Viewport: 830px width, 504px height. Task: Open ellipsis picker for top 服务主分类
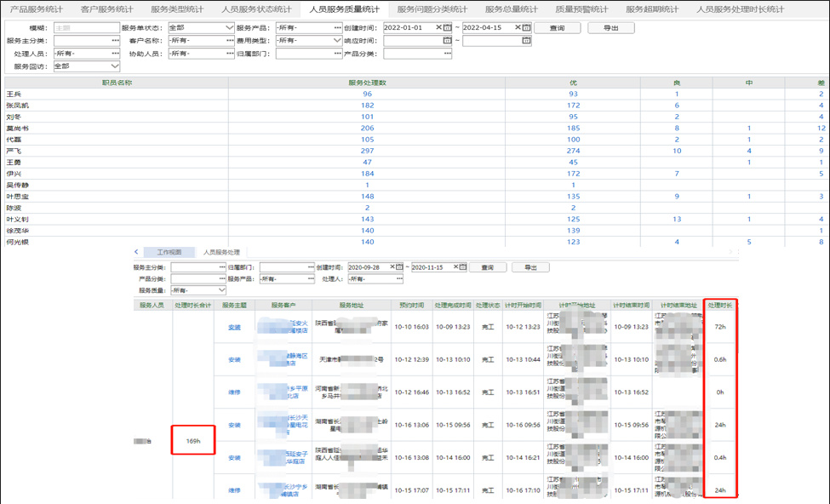[x=115, y=41]
